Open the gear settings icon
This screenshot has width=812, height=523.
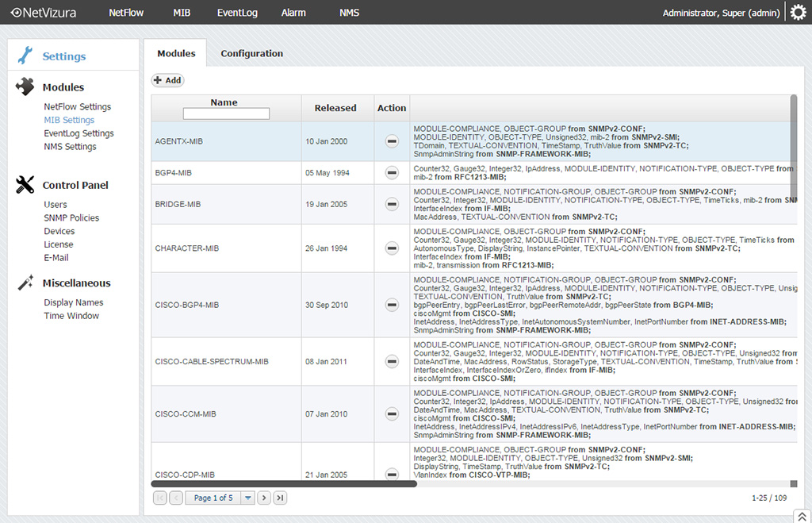pos(798,13)
